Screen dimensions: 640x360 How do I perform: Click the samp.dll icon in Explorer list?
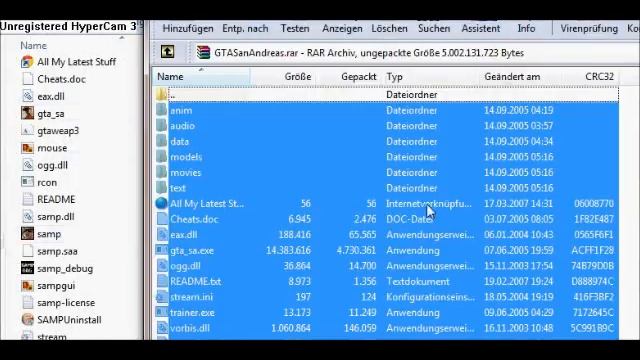point(27,216)
